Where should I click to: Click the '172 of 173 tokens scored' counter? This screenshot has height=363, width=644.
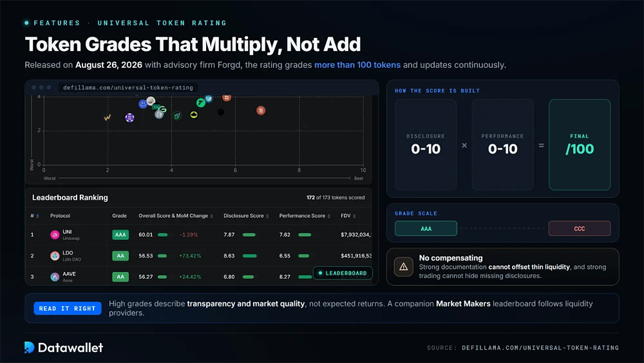coord(336,197)
